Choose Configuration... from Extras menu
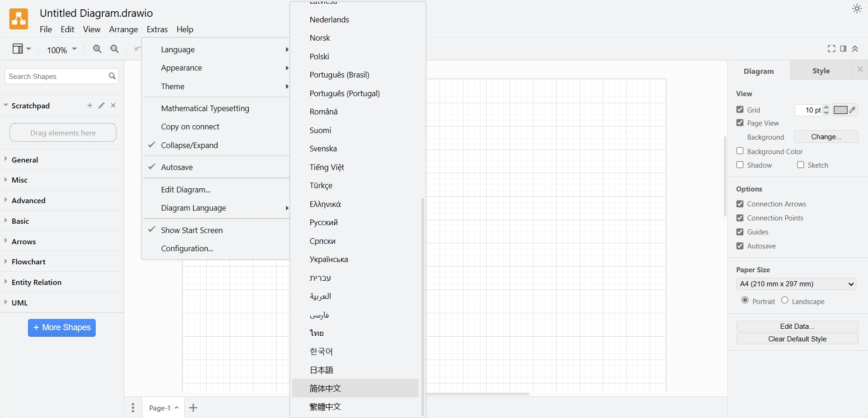This screenshot has width=868, height=418. tap(217, 248)
